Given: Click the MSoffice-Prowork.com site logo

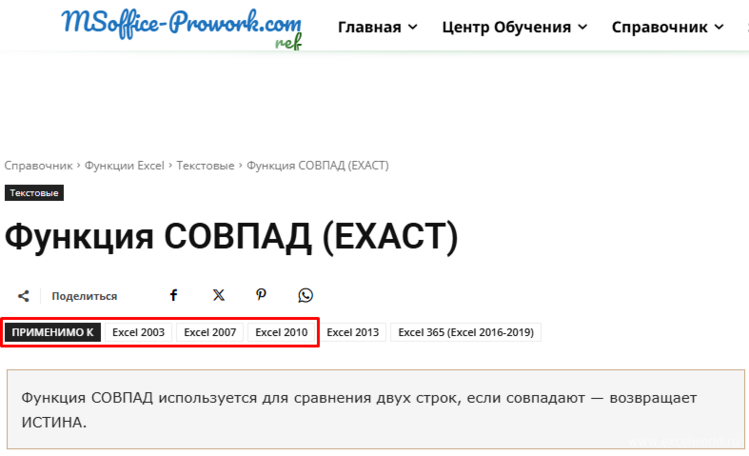Looking at the screenshot, I should pyautogui.click(x=182, y=29).
